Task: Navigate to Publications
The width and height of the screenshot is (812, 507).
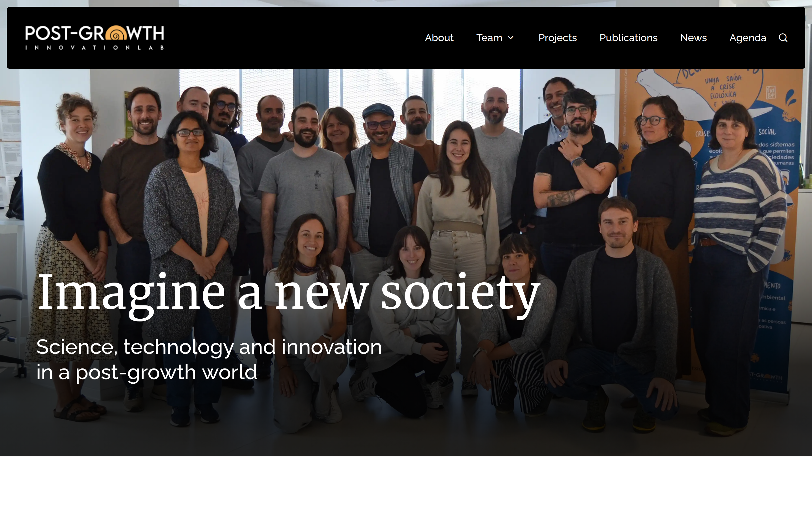Action: click(x=628, y=38)
